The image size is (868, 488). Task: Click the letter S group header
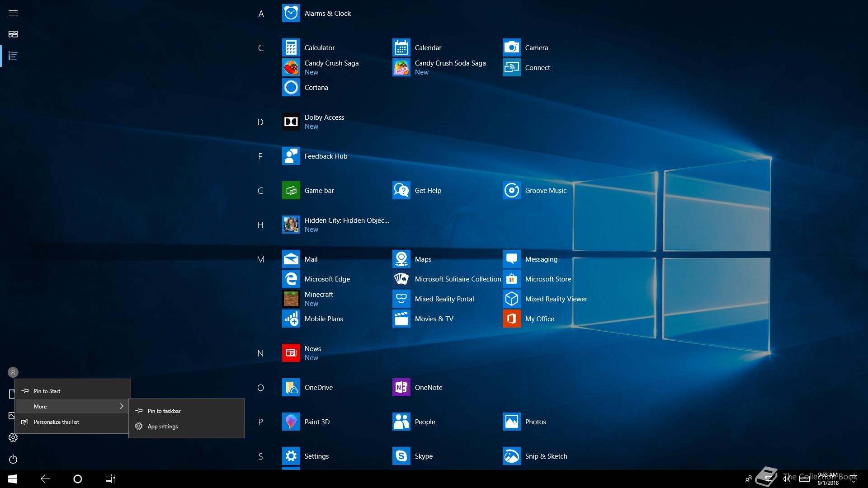pos(261,456)
